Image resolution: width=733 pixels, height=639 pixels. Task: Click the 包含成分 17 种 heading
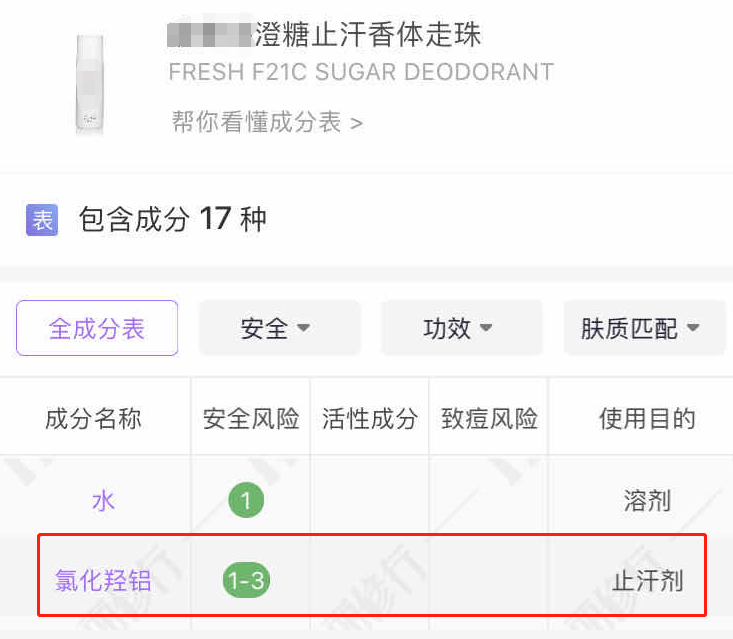click(173, 219)
